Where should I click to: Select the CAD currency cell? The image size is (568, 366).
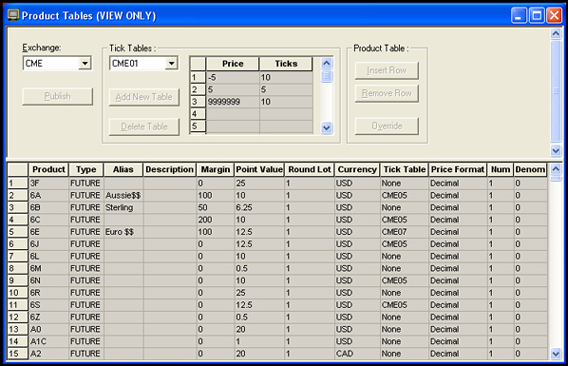pos(357,354)
